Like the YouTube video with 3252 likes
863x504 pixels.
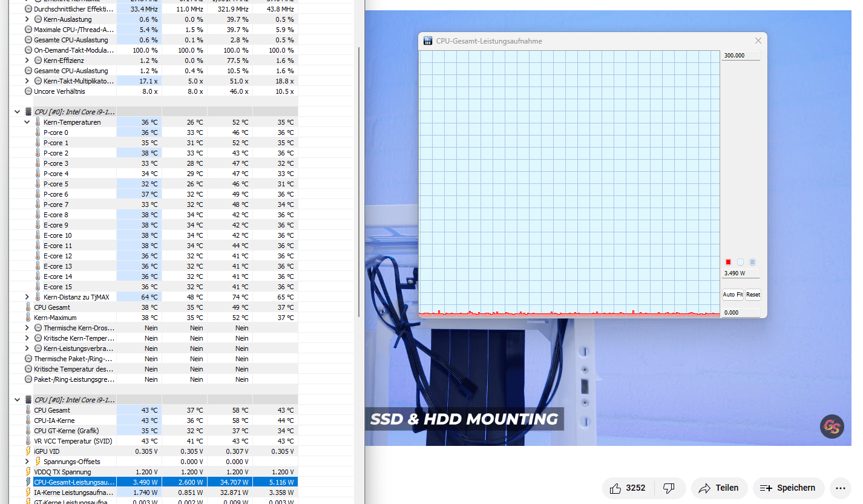(628, 488)
